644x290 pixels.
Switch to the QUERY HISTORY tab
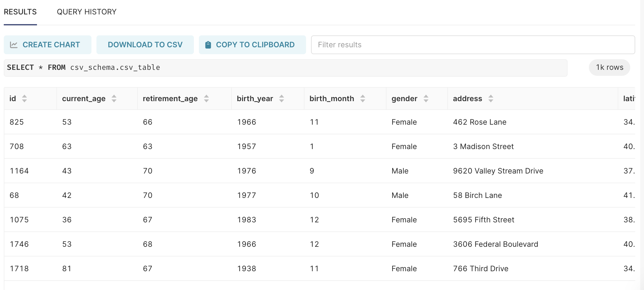point(86,12)
